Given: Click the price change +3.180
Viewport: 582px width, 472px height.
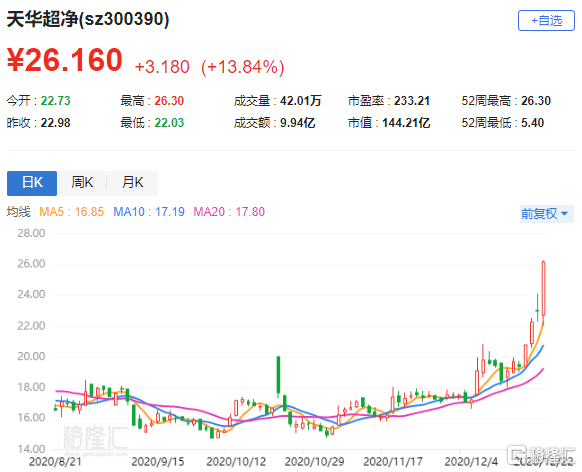Looking at the screenshot, I should (162, 67).
